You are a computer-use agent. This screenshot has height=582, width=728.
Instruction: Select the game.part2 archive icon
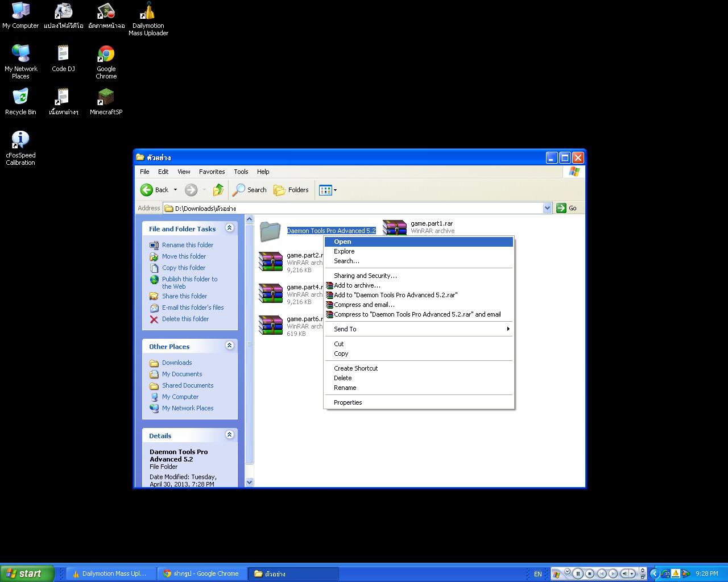(x=270, y=262)
